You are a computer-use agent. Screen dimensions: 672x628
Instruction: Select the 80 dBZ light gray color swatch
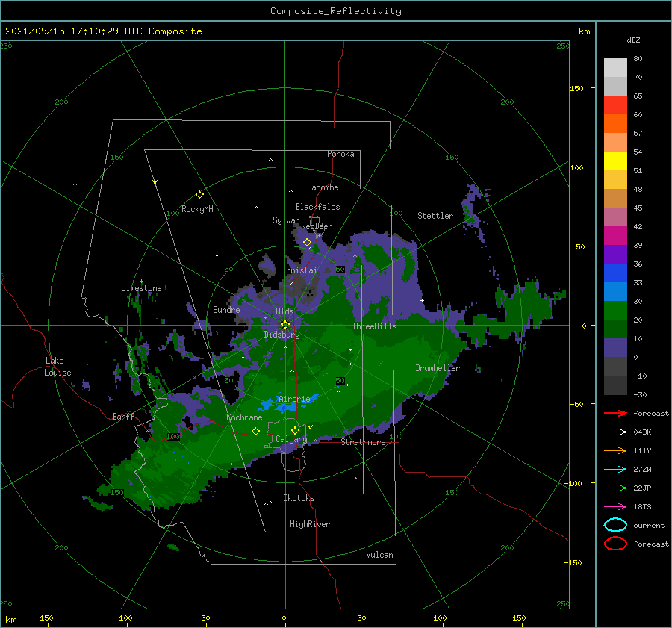615,68
